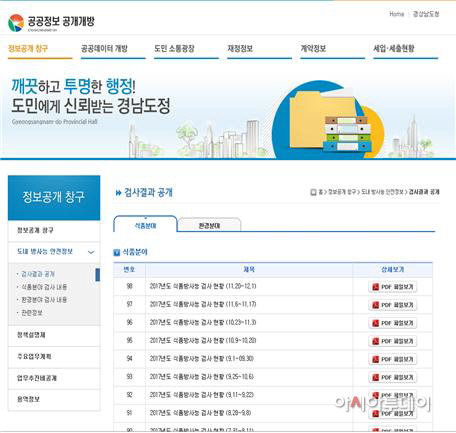Click title 식품방사능 검사 현황 (8.28~9.8)
Image resolution: width=456 pixels, height=433 pixels.
point(200,413)
